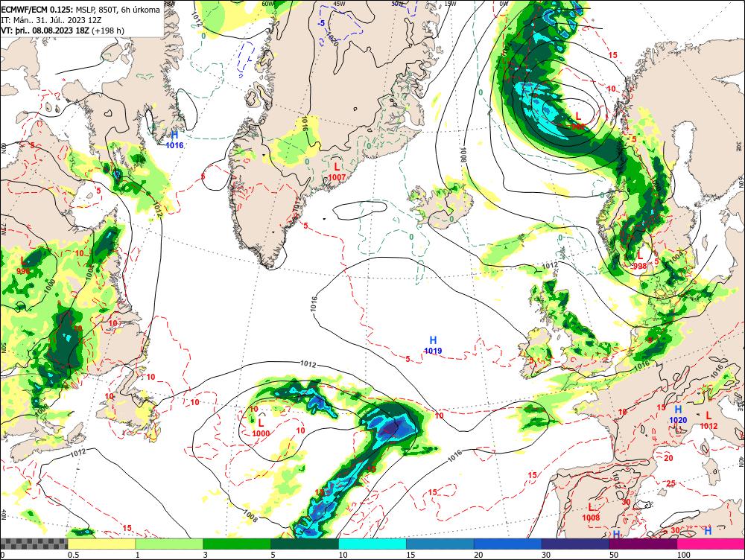Click the 'H 1020' high over the Alps
Screen dimensions: 745x560
tap(678, 415)
